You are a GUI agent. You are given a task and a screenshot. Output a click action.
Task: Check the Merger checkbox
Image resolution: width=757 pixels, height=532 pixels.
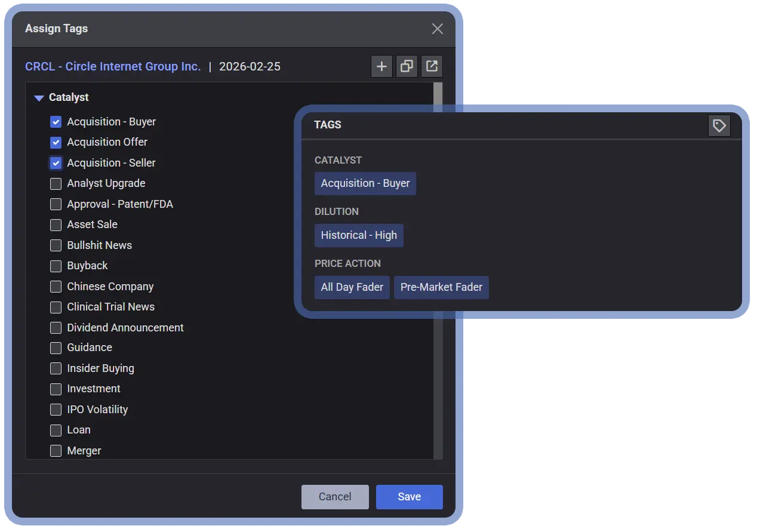56,451
